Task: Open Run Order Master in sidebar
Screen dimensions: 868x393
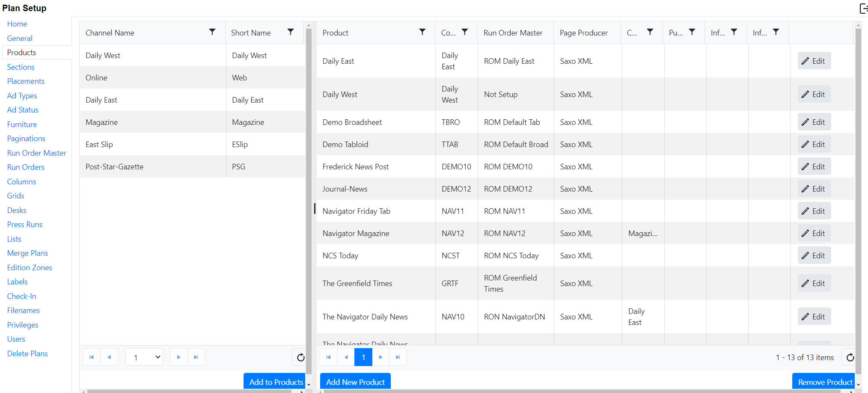Action: 36,153
